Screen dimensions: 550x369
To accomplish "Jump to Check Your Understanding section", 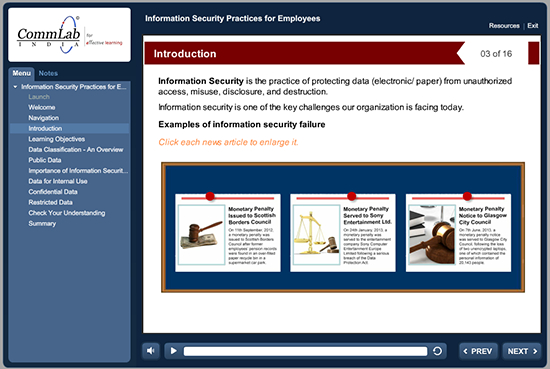I will pyautogui.click(x=67, y=213).
